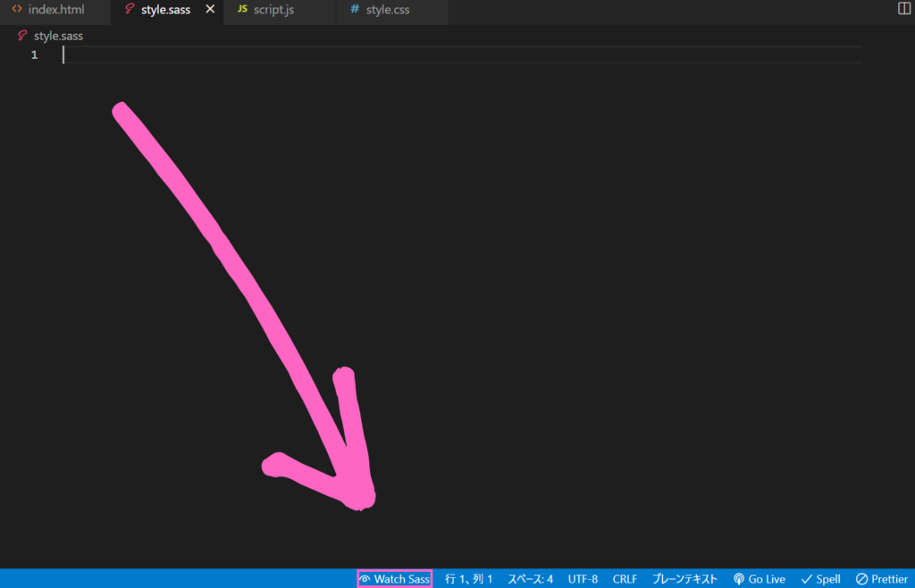Viewport: 915px width, 588px height.
Task: Close the style.sass tab
Action: coord(210,10)
